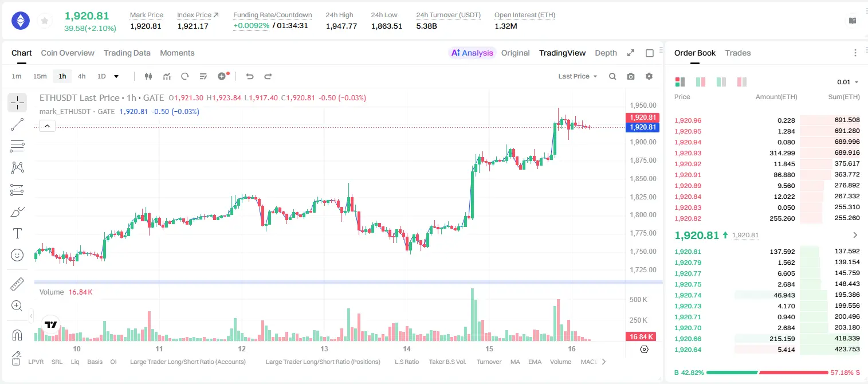Open the candlestick chart style icon
Viewport: 868px width, 384px height.
148,76
